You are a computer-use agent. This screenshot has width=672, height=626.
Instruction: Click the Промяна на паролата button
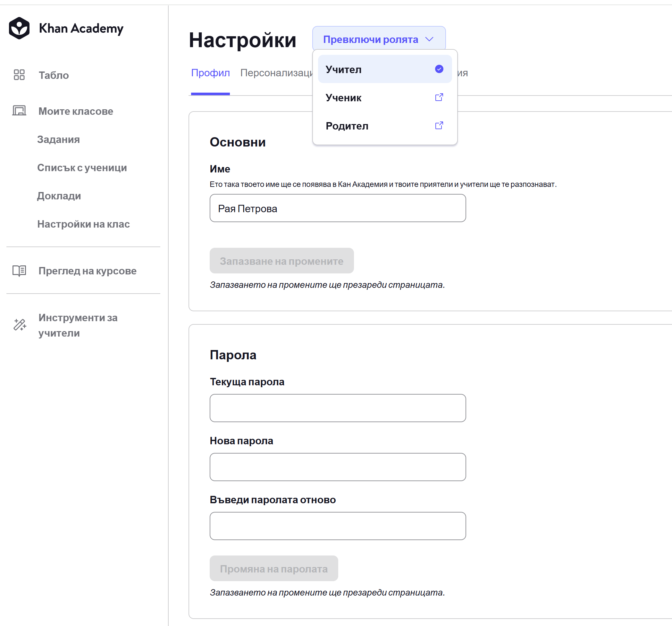274,569
